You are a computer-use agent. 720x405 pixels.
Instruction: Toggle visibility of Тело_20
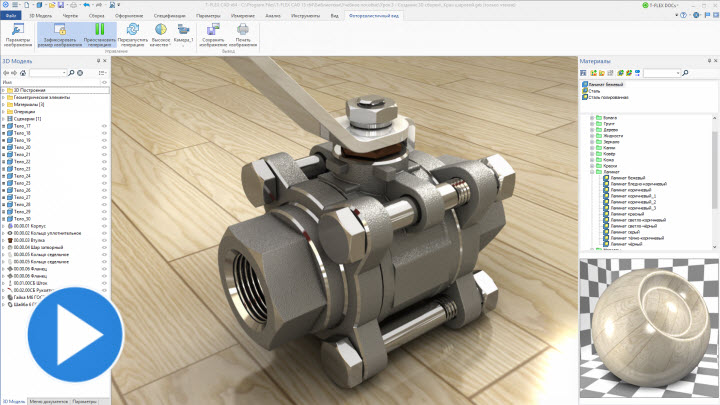pyautogui.click(x=104, y=147)
